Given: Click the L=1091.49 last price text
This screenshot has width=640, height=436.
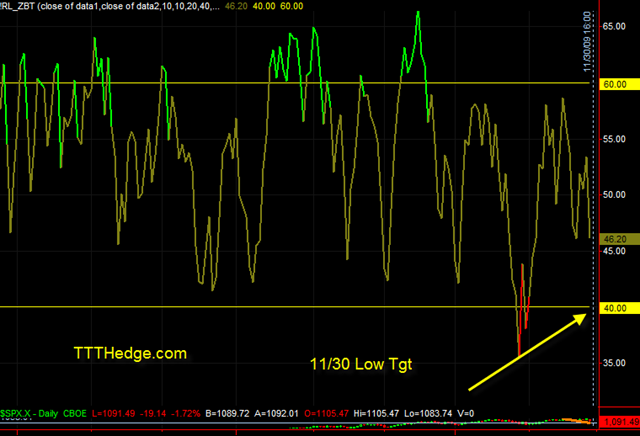Looking at the screenshot, I should (113, 414).
